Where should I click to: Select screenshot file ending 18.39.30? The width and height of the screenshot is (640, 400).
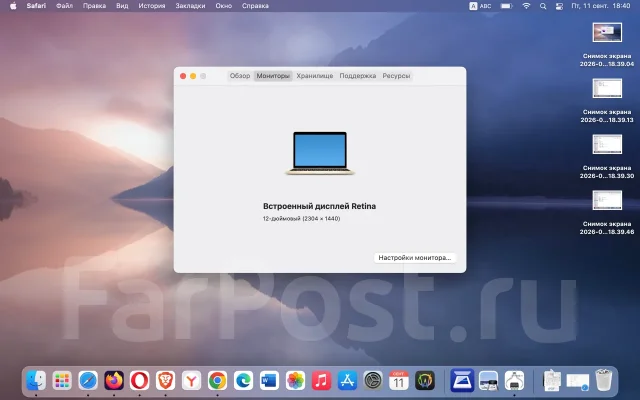607,156
